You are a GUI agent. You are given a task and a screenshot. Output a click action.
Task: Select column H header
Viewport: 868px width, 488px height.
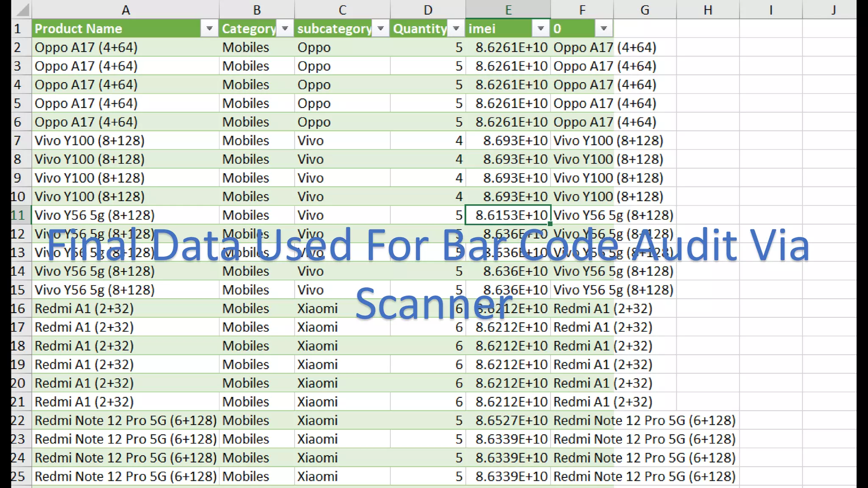click(708, 9)
